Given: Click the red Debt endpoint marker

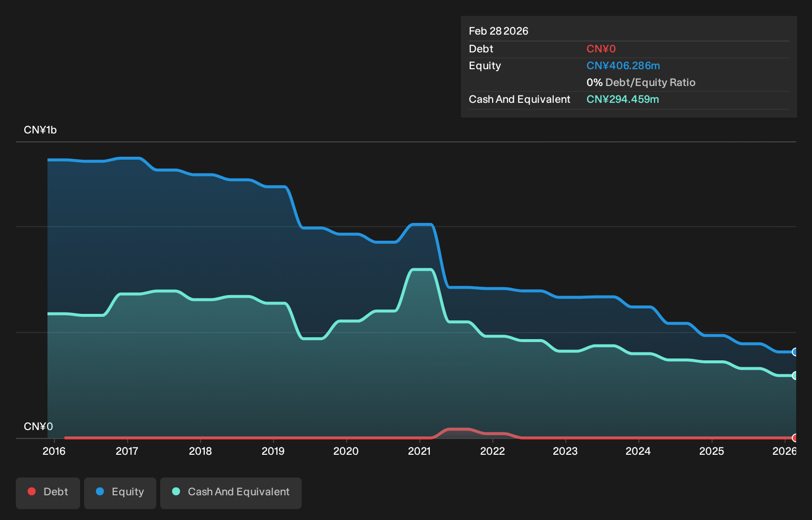Looking at the screenshot, I should tap(795, 438).
